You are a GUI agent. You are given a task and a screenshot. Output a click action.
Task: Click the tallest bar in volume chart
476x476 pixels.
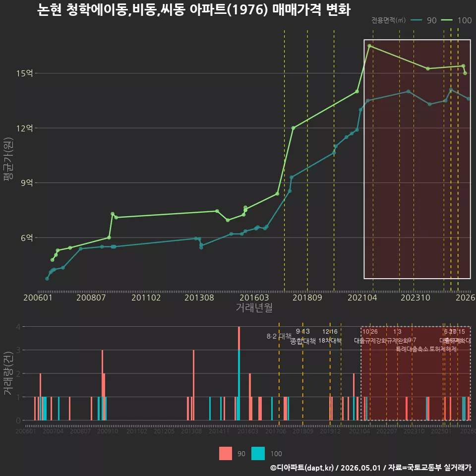point(239,373)
